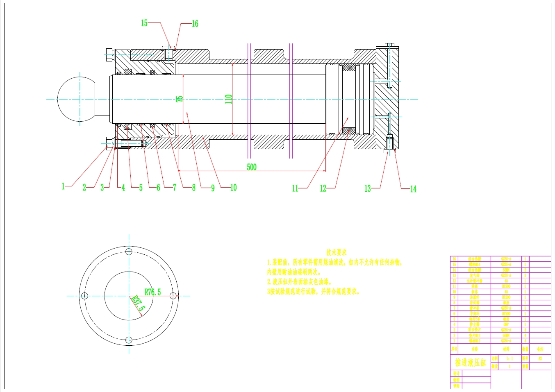
Task: Select callout label 1 below the drawing
Action: (x=64, y=187)
